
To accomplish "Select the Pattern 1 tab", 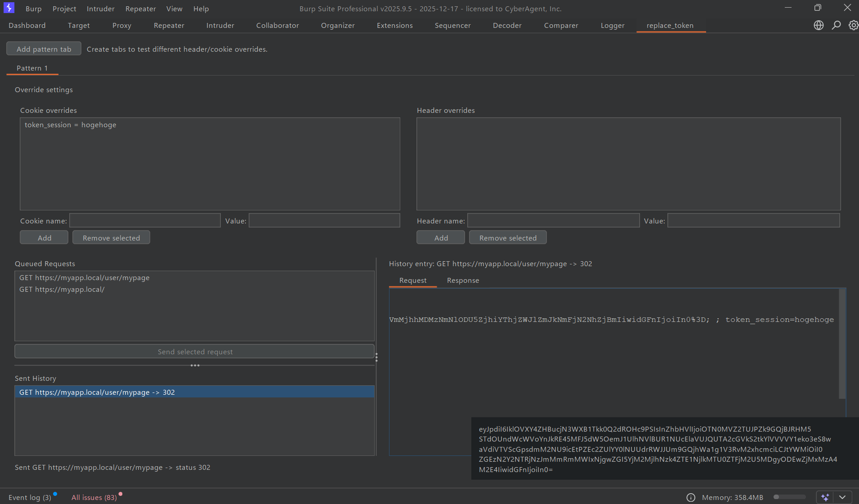I will coord(32,68).
